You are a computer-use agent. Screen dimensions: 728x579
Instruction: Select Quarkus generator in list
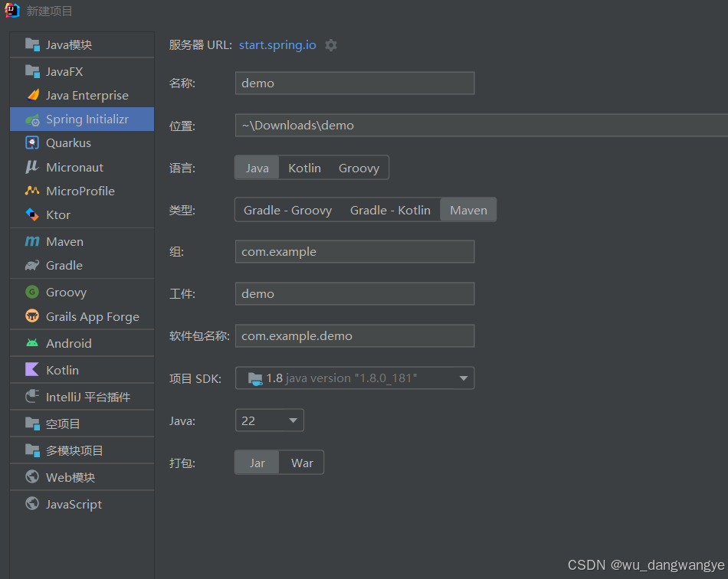pyautogui.click(x=82, y=143)
